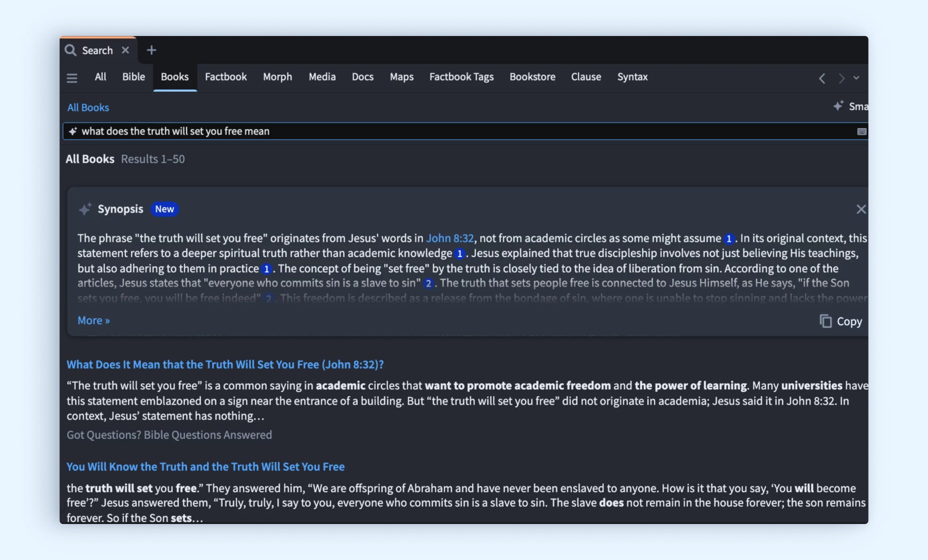This screenshot has width=928, height=560.
Task: Click the 'All Books' results heading
Action: coord(90,159)
